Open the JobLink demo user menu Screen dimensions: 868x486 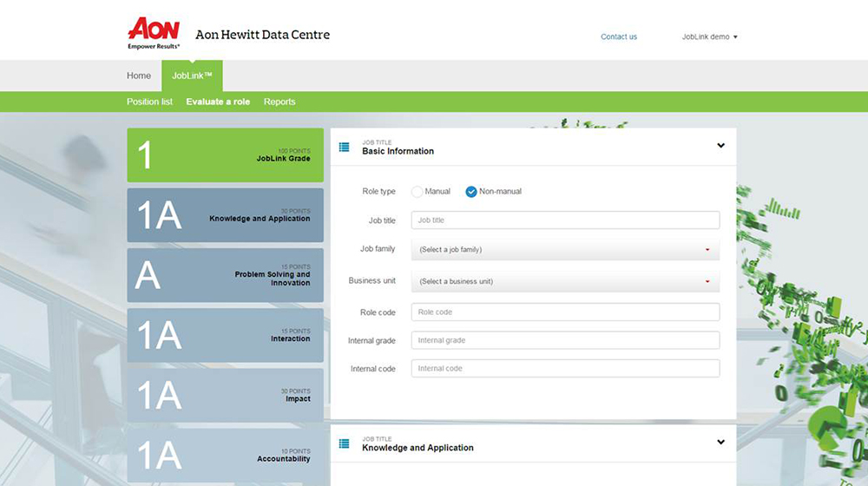tap(709, 37)
